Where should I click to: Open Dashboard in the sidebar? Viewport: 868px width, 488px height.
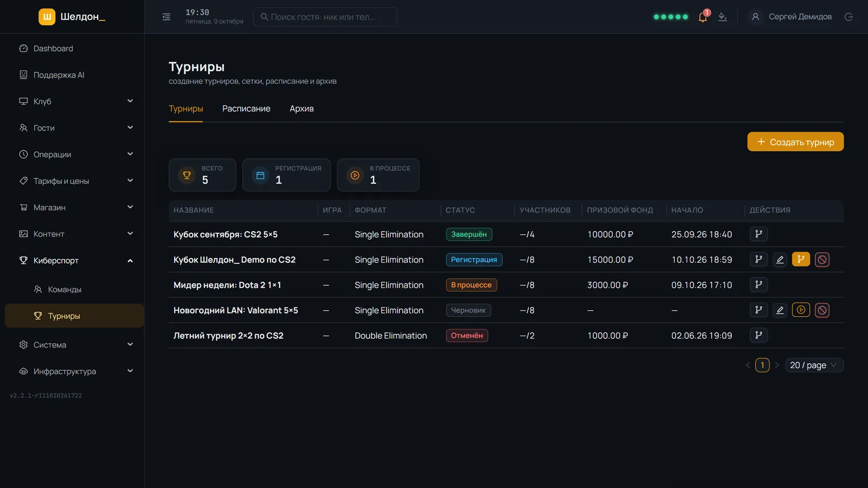tap(74, 48)
